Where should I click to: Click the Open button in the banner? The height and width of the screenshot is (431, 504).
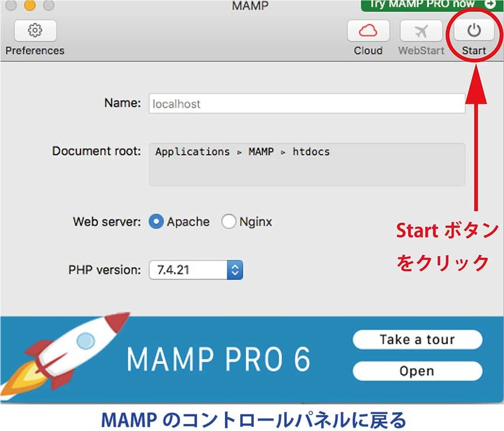(417, 371)
